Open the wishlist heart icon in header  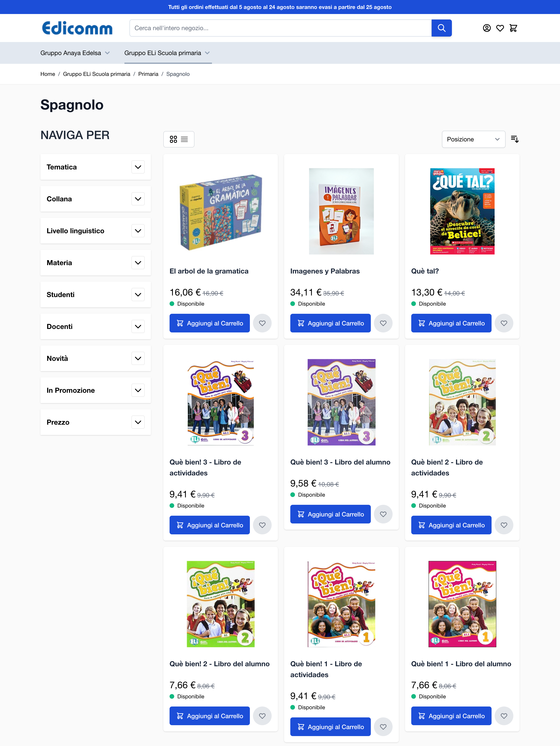(500, 28)
